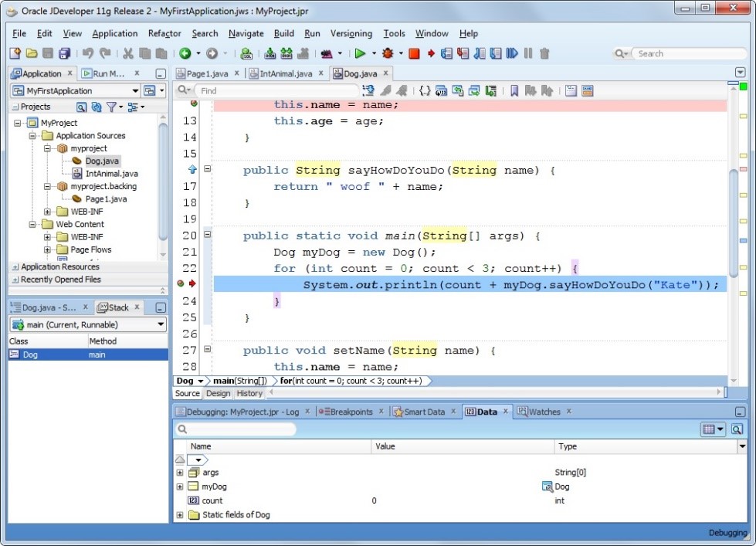Click the Pause debugger icon
Screen dimensions: 756x546
pos(528,53)
